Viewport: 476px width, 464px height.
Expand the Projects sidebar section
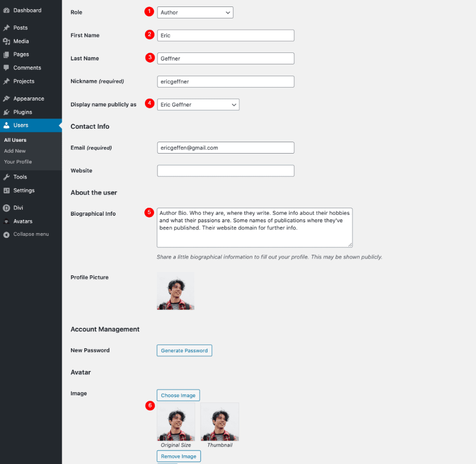pos(23,80)
